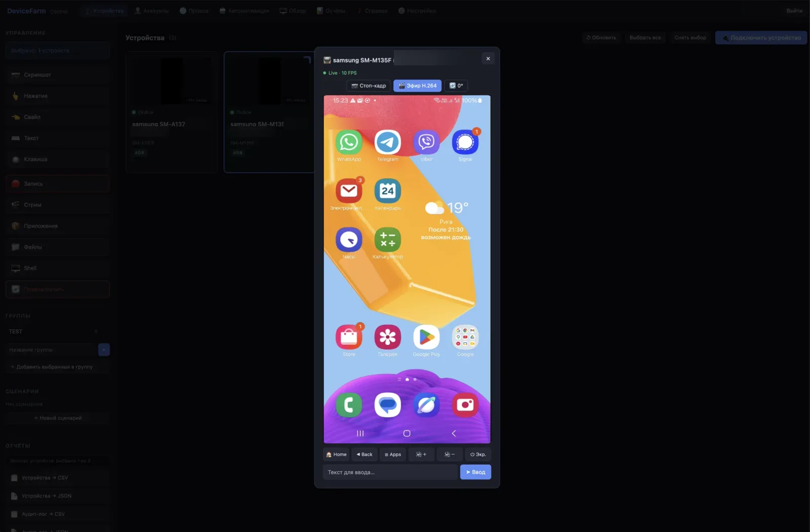Submit text with the Ввод button
The height and width of the screenshot is (532, 810).
475,472
